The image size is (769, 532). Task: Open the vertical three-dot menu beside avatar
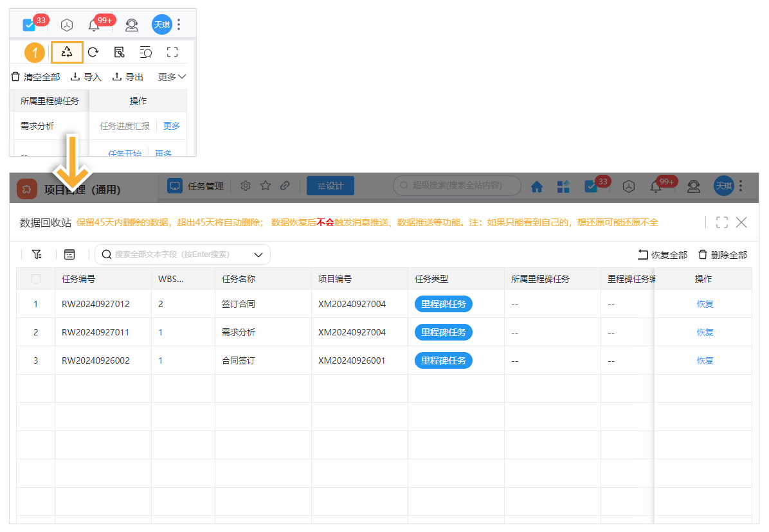[179, 25]
